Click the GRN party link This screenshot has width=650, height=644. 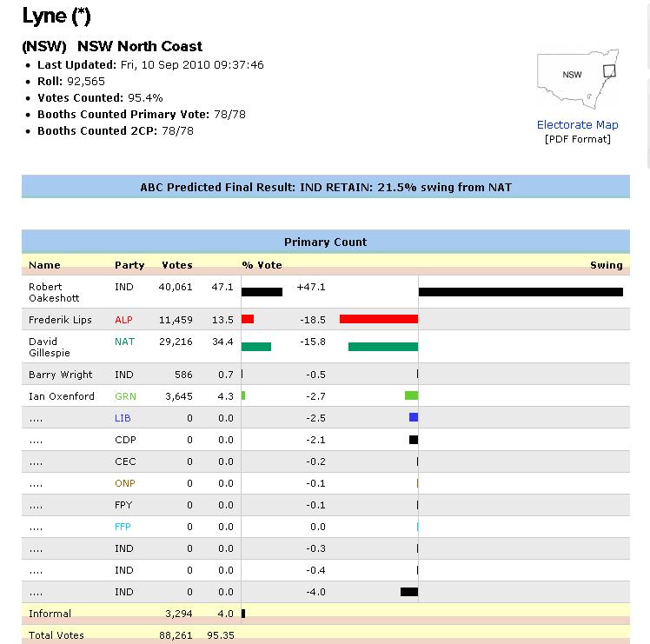point(125,396)
